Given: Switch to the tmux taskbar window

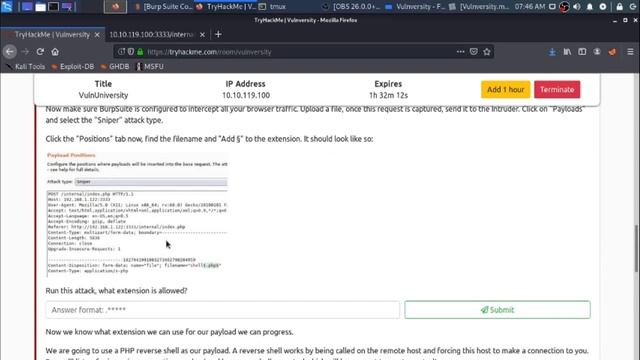Looking at the screenshot, I should [x=273, y=7].
